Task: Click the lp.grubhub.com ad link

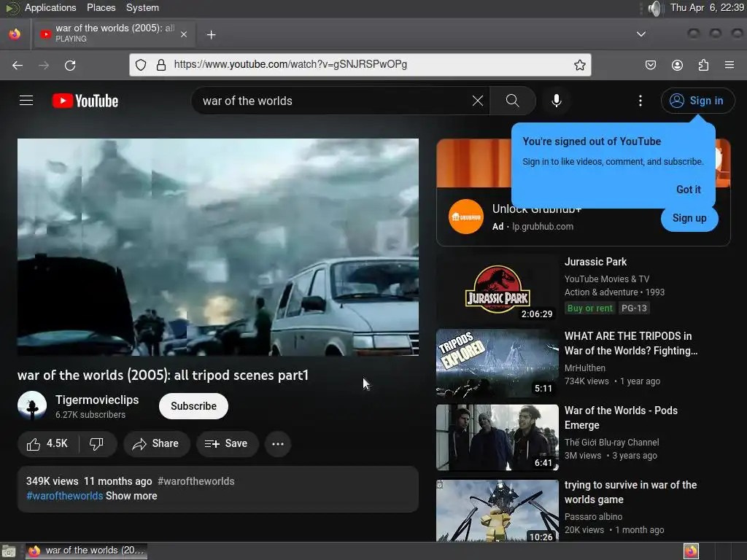Action: (543, 227)
